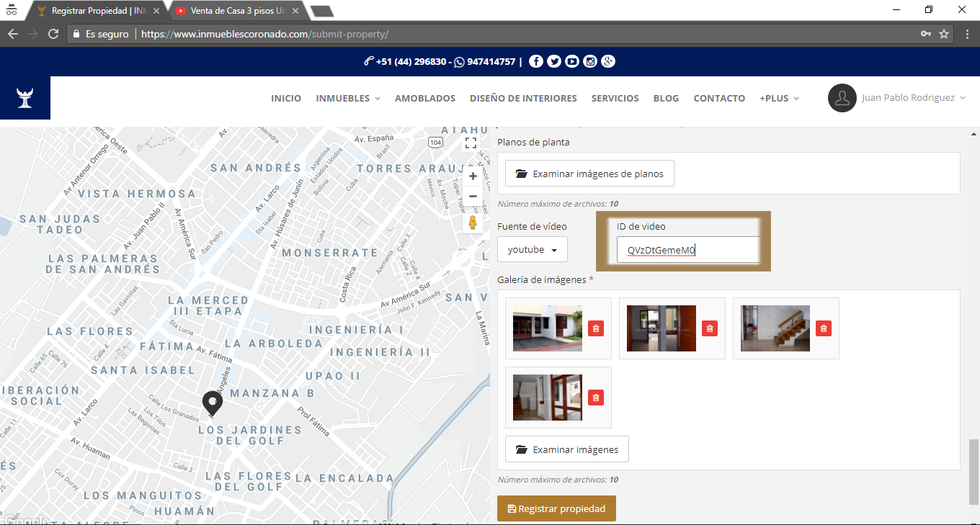980x525 pixels.
Task: Delete the staircase gallery image
Action: [x=823, y=328]
